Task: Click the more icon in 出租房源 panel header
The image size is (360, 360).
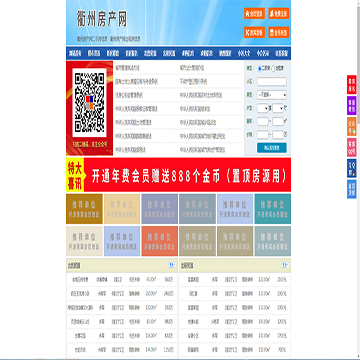Action: click(x=285, y=265)
